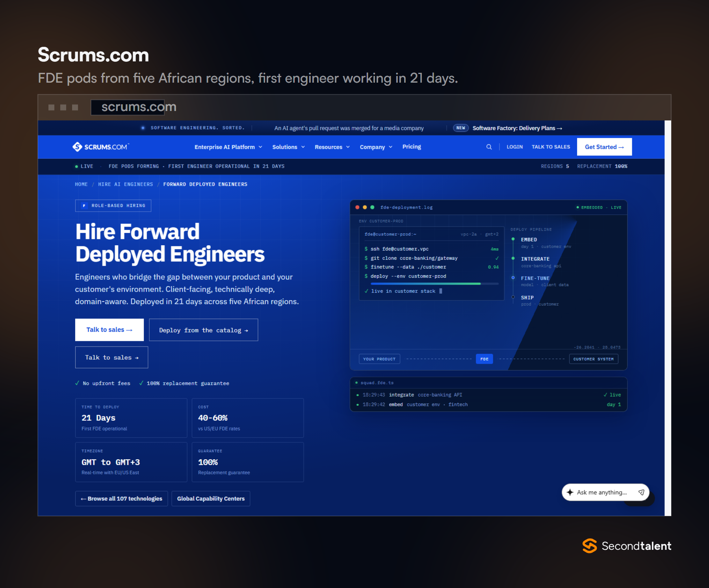Click the FINE-TUNE pipeline step marker
The image size is (709, 588).
(x=513, y=278)
